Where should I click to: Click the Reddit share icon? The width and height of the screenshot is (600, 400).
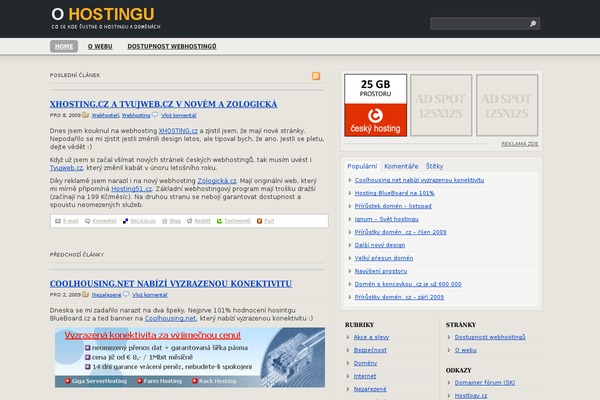(189, 221)
